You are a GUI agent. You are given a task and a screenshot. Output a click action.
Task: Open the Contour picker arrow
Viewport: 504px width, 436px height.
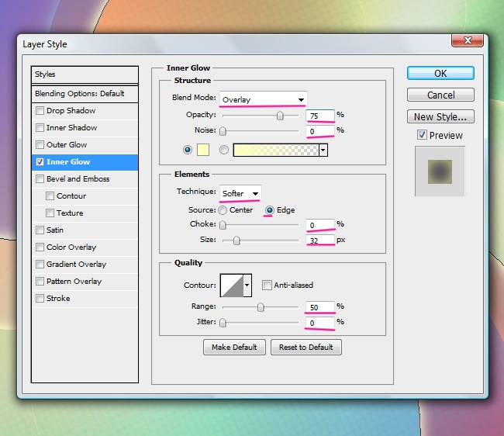pos(248,285)
